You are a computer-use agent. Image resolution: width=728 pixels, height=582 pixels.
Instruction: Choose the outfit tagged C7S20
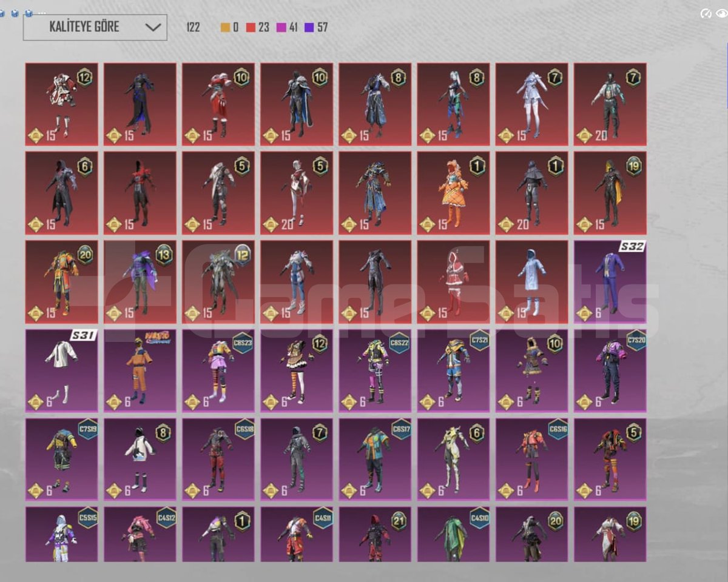(x=610, y=370)
